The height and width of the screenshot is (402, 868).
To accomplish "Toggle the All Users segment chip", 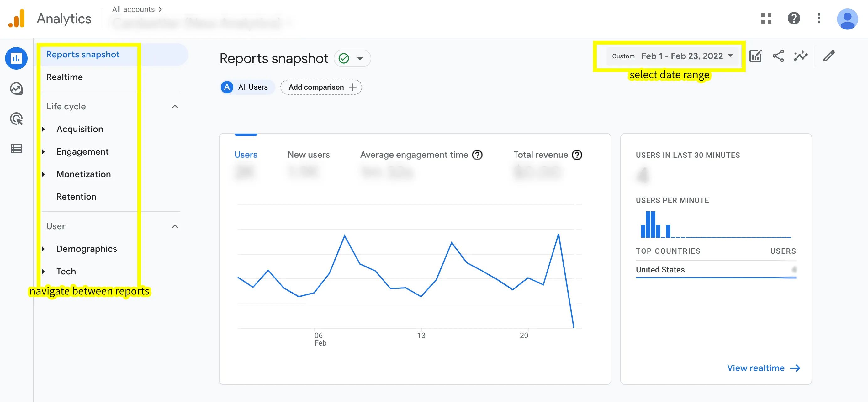I will pyautogui.click(x=247, y=87).
